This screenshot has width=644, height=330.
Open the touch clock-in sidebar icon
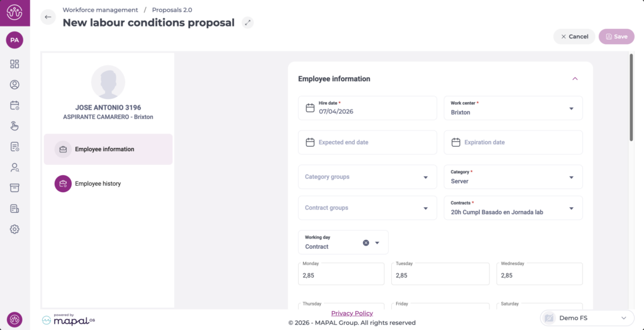(x=14, y=126)
